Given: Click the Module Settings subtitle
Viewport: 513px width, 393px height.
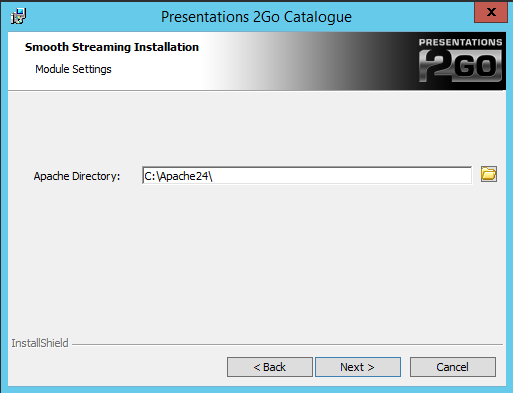Looking at the screenshot, I should 73,69.
